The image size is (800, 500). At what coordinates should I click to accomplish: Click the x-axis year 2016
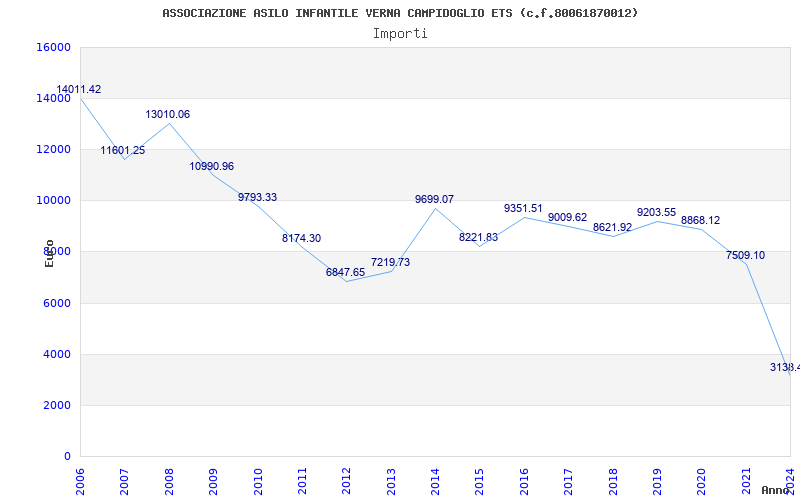tap(524, 482)
